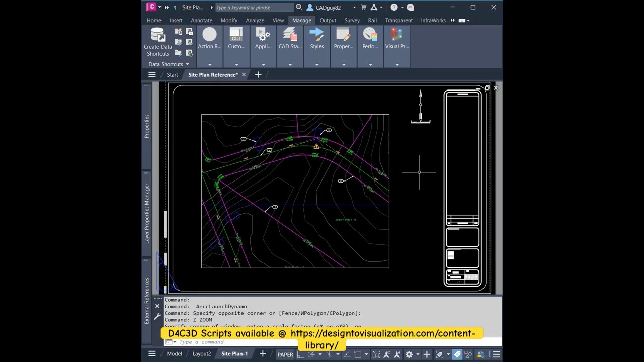This screenshot has width=644, height=362.
Task: Open the Autodesk App Store cart icon
Action: coord(364,7)
